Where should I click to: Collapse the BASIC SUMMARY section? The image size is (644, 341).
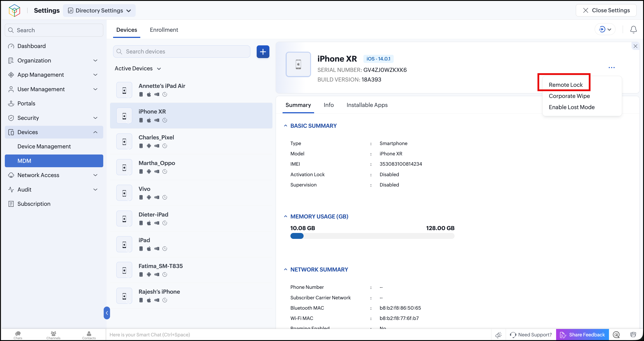pos(285,126)
